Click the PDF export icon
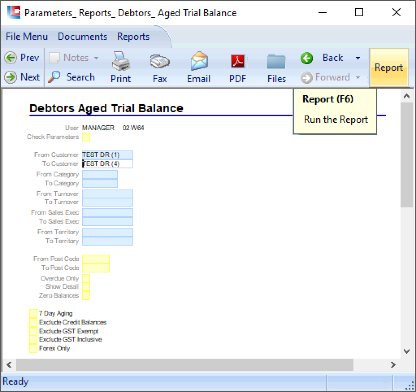 pos(238,61)
